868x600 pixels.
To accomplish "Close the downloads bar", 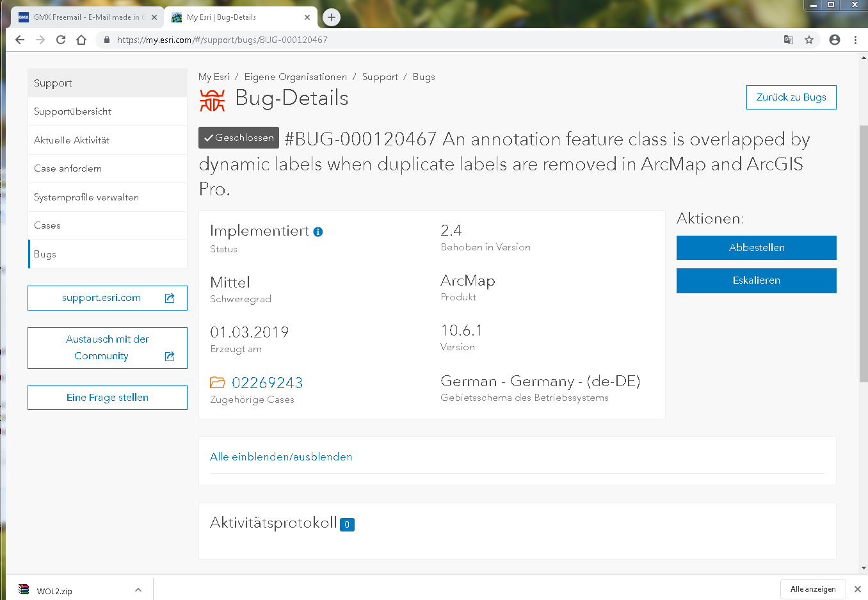I will (858, 589).
